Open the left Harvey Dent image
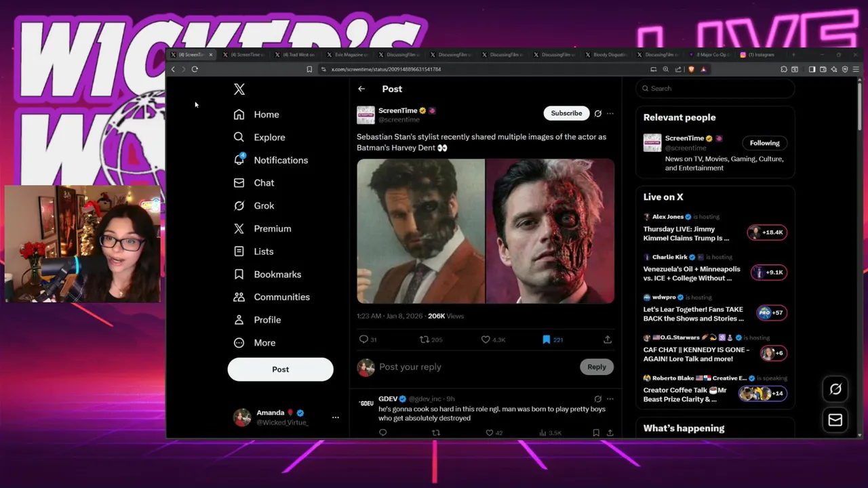Viewport: 868px width, 488px height. pyautogui.click(x=421, y=231)
